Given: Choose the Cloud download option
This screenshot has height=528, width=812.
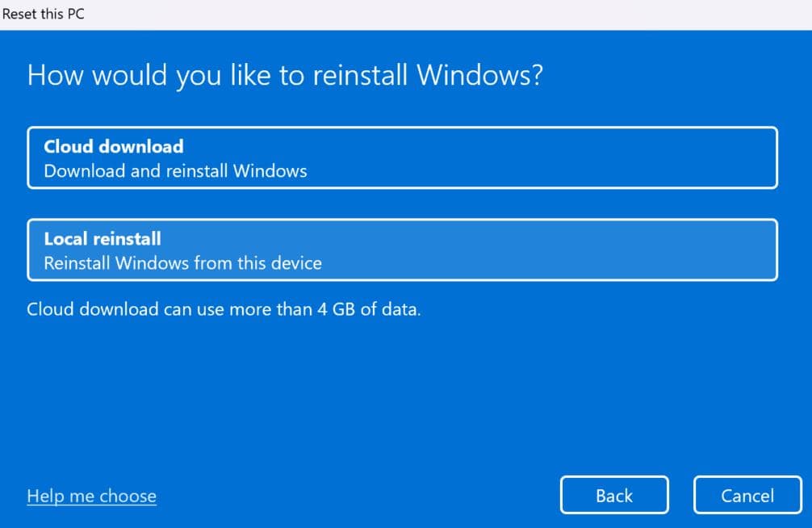Looking at the screenshot, I should point(402,157).
